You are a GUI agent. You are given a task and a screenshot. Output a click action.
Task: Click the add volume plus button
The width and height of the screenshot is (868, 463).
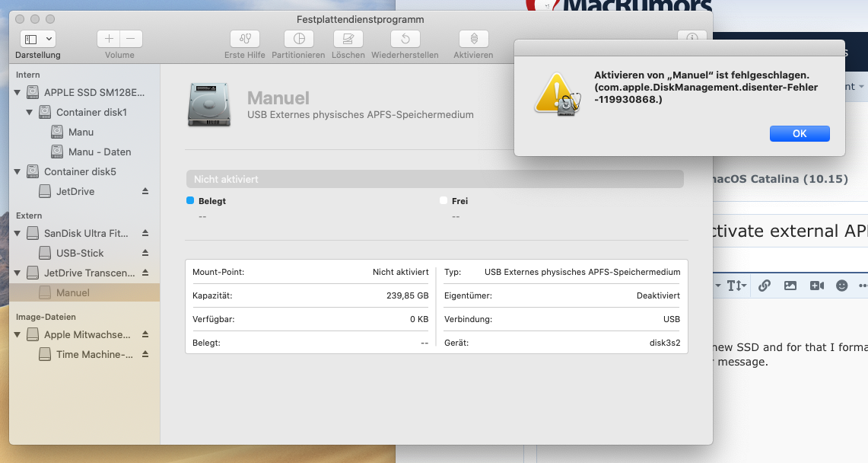(109, 39)
